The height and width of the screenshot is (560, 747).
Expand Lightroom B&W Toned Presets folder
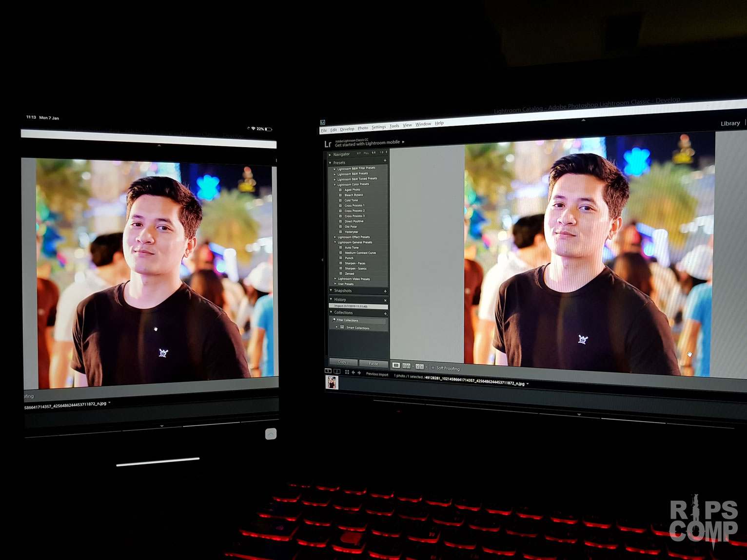[334, 180]
